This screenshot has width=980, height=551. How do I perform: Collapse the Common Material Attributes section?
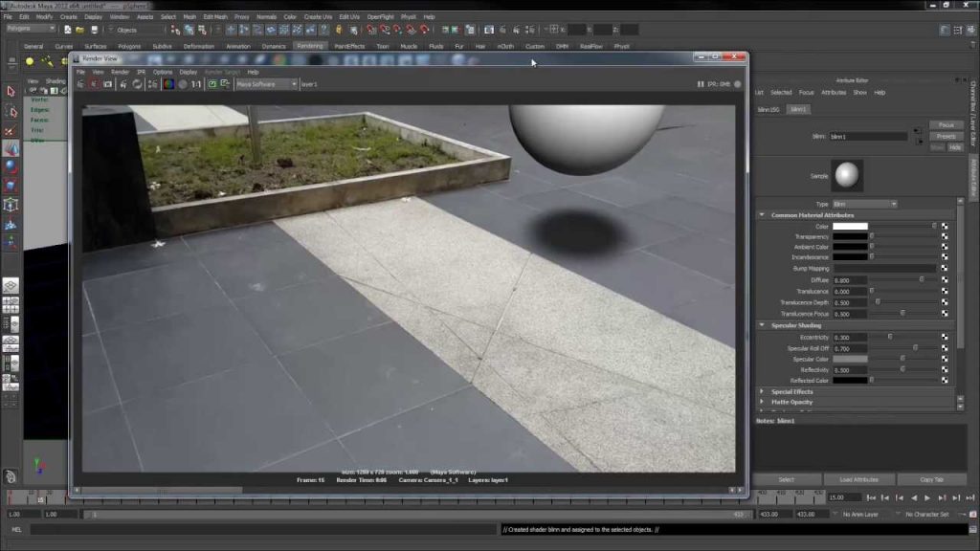point(762,215)
